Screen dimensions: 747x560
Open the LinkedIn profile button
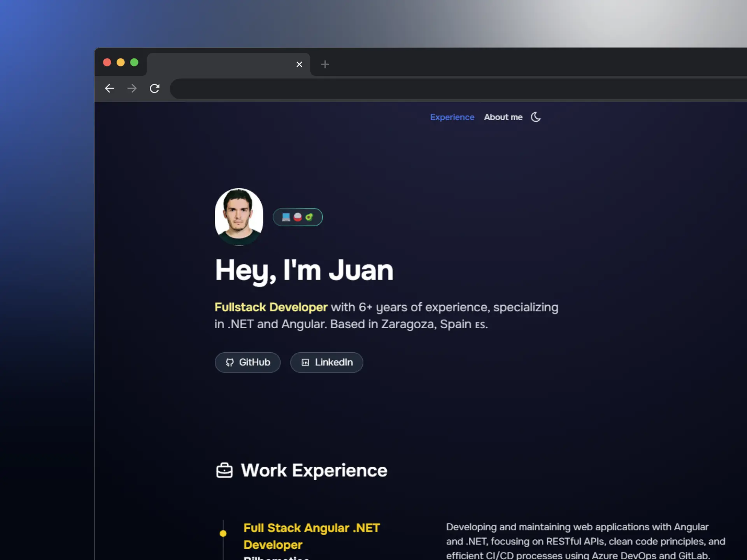(x=326, y=362)
